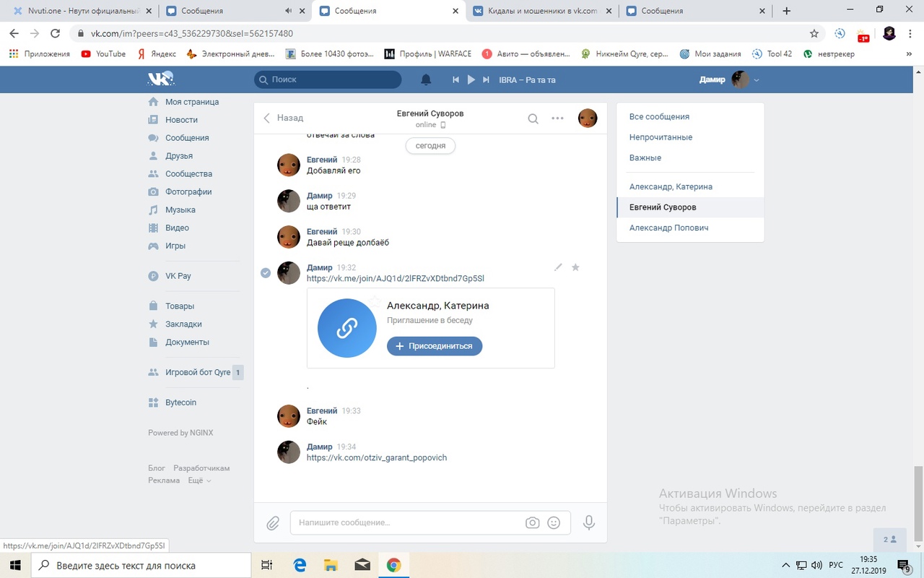
Task: Attach photo using camera icon
Action: [x=532, y=522]
